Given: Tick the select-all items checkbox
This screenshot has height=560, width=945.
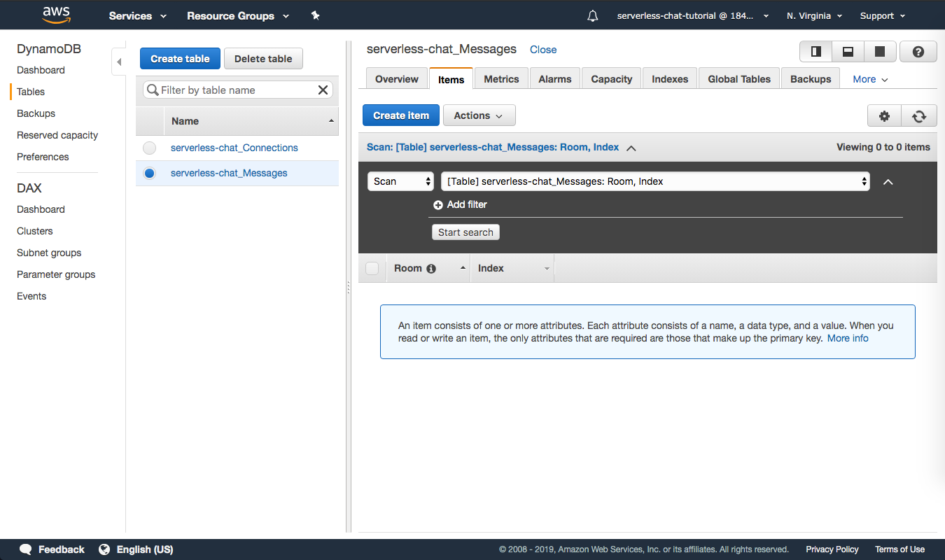Looking at the screenshot, I should coord(372,268).
